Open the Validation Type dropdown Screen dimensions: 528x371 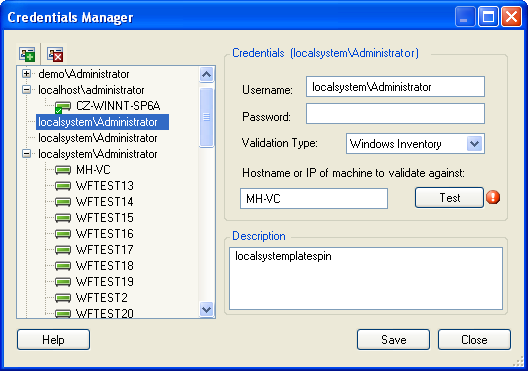pos(475,144)
